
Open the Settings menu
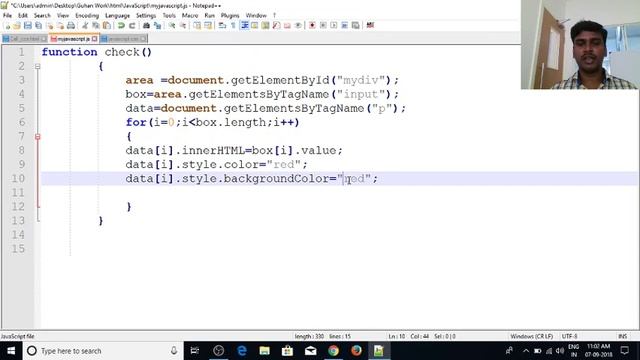pyautogui.click(x=146, y=16)
